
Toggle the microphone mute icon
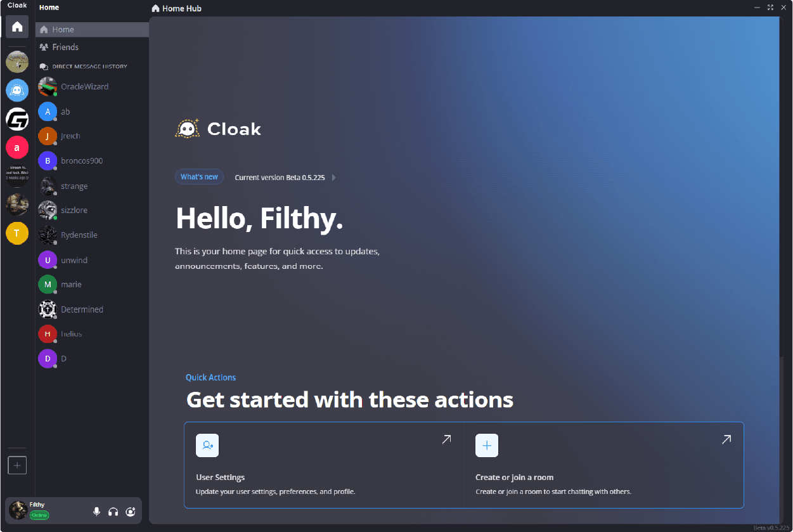[97, 512]
